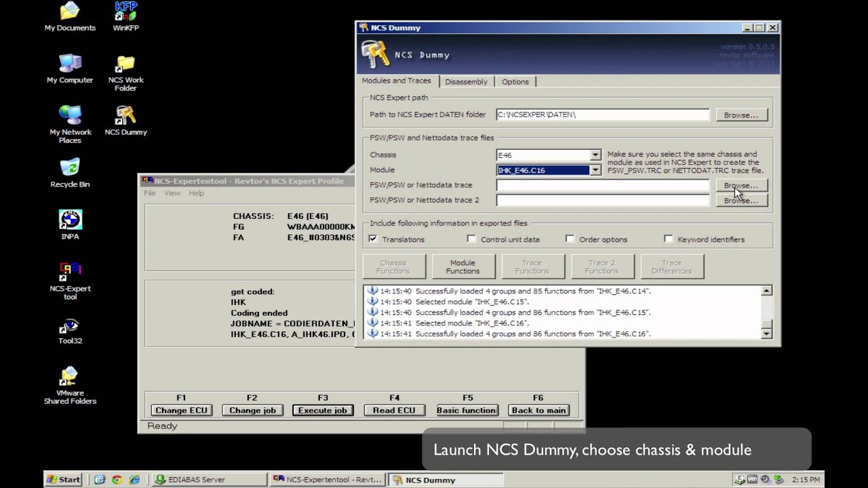Click Basic function in NCS-Expertentool
The image size is (868, 488).
(467, 410)
